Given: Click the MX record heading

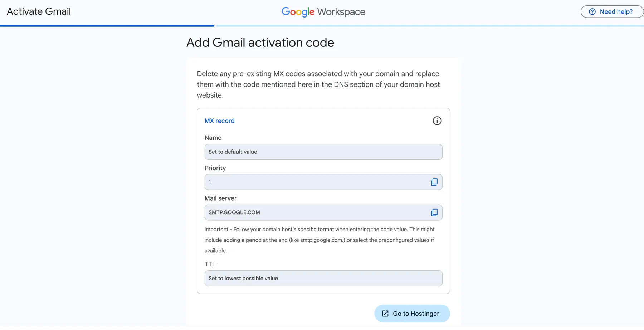Looking at the screenshot, I should click(220, 121).
